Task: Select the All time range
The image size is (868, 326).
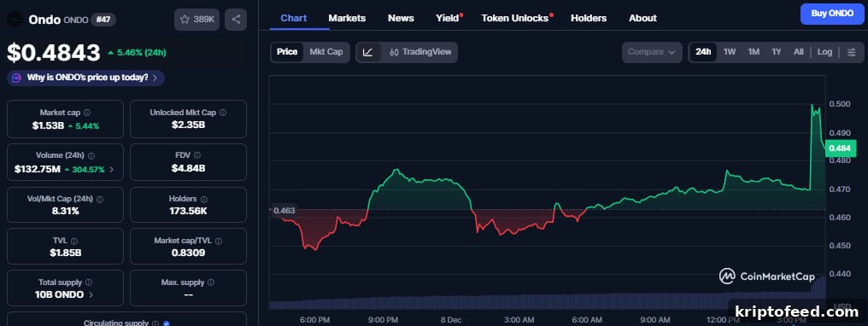Action: click(798, 52)
